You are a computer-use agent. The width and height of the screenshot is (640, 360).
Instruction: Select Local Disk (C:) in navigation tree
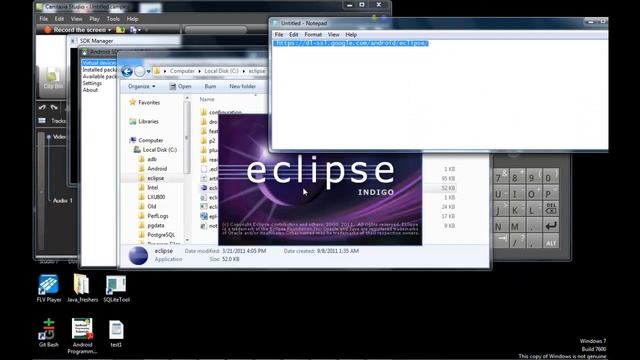point(156,150)
